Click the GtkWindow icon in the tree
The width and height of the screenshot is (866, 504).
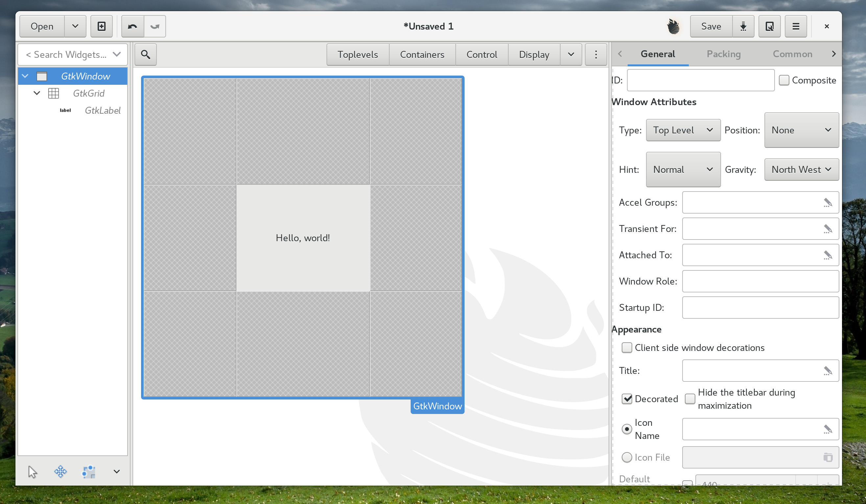pyautogui.click(x=42, y=76)
